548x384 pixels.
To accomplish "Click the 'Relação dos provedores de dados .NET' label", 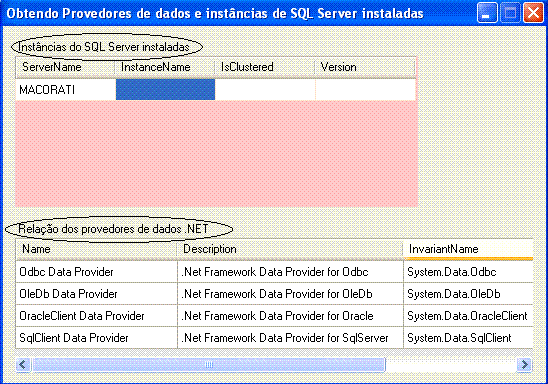I will click(113, 229).
